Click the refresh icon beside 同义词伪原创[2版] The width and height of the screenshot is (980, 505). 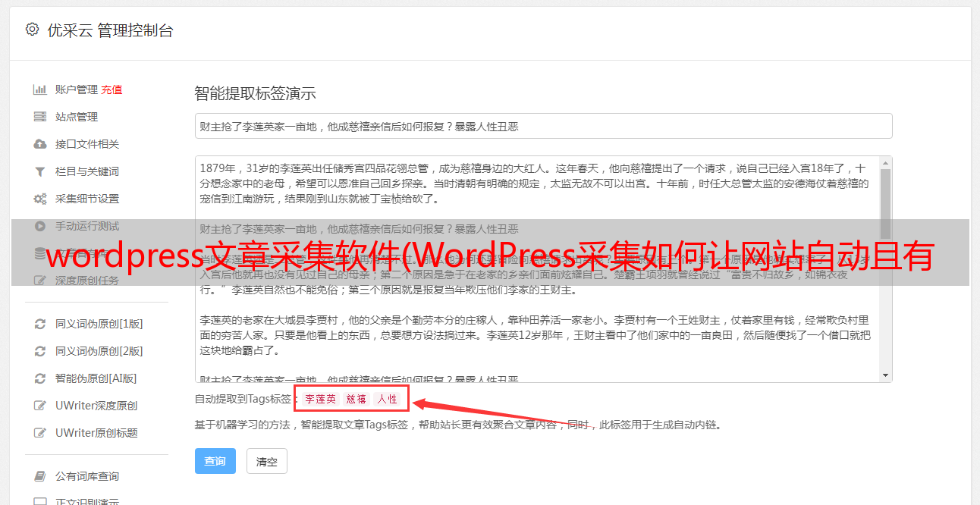[39, 351]
